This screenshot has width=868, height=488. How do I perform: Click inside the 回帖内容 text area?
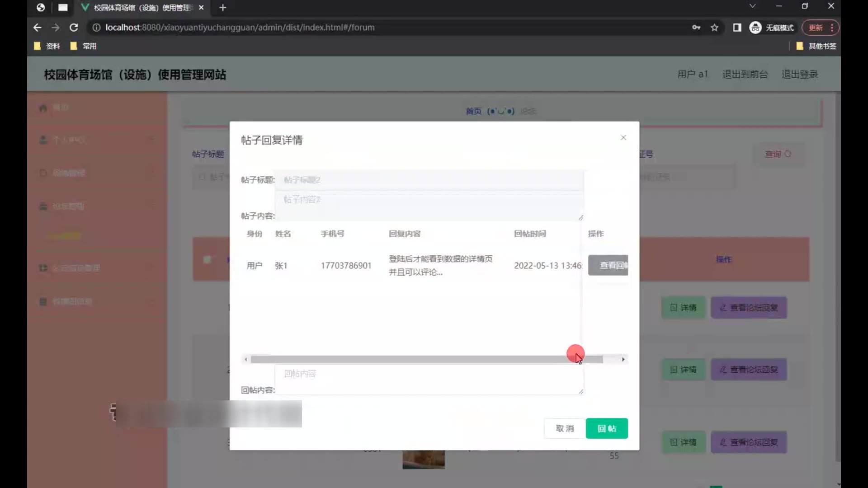429,380
